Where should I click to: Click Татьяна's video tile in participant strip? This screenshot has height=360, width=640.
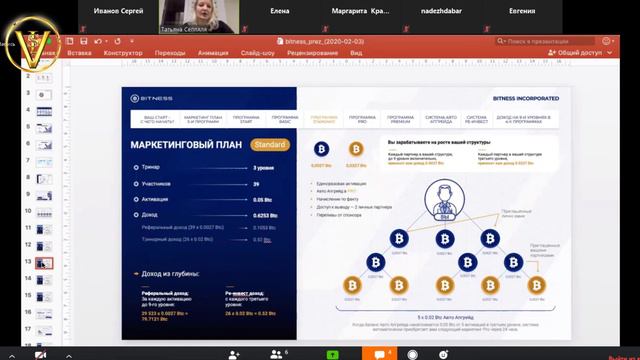(199, 17)
